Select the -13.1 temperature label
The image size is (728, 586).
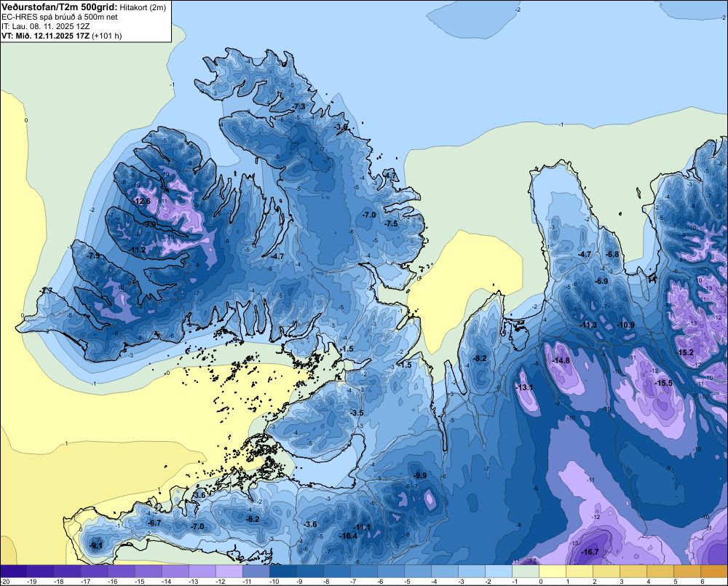coord(524,387)
